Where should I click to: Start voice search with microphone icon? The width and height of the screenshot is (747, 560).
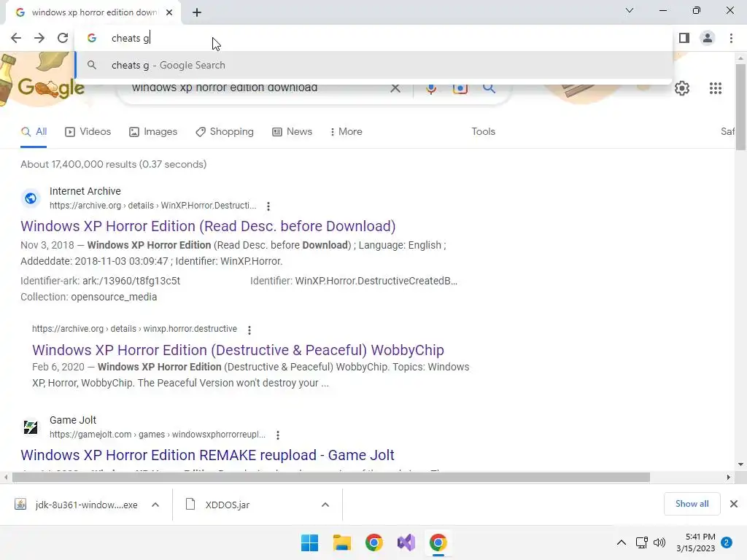(430, 88)
